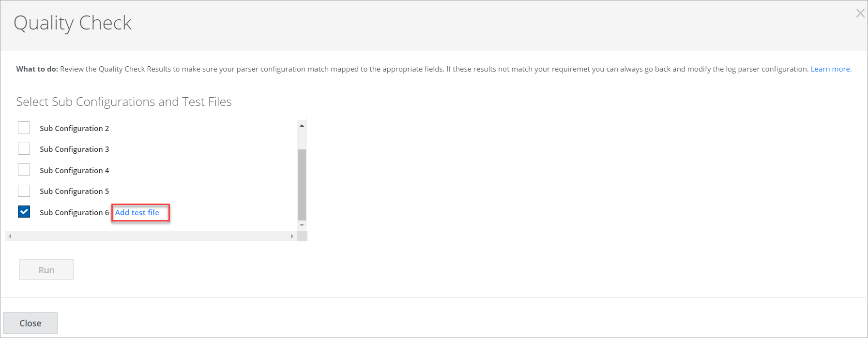Click the Sub Configuration 2 label

point(75,128)
